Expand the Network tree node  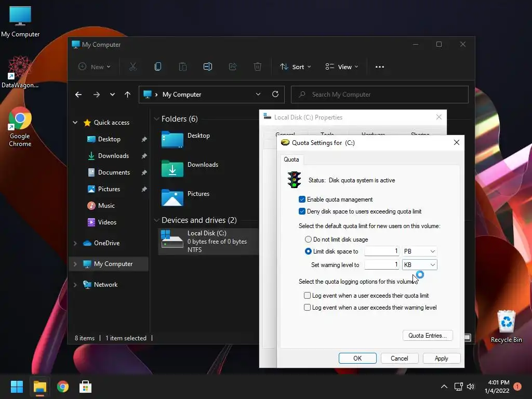75,285
